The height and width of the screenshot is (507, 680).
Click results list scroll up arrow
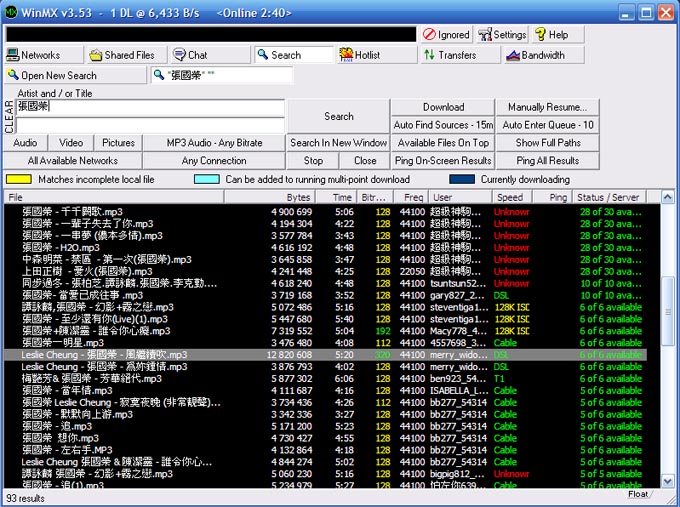[x=668, y=197]
